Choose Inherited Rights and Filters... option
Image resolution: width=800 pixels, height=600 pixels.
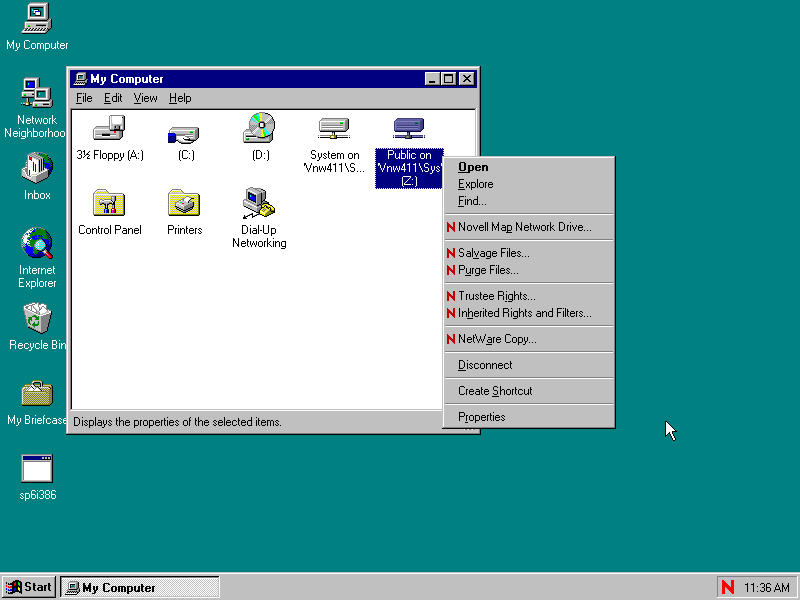(529, 313)
